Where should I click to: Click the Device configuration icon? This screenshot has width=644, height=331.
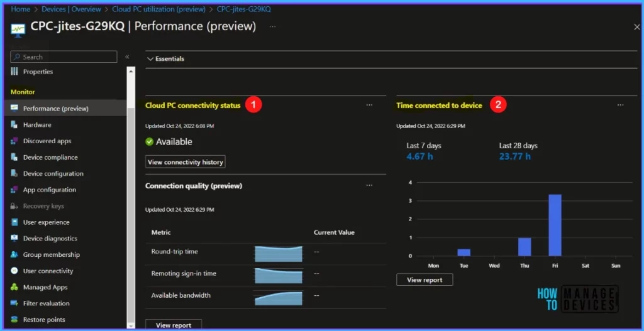point(14,173)
